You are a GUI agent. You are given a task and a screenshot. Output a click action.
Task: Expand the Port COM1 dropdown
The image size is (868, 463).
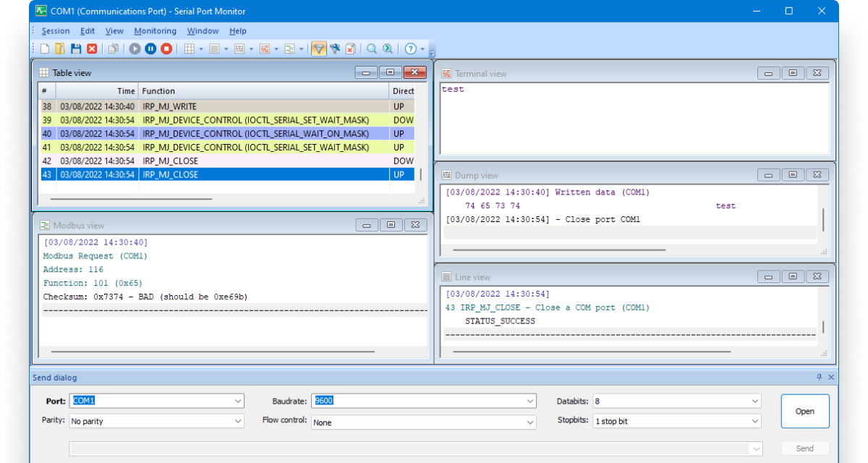pos(239,401)
